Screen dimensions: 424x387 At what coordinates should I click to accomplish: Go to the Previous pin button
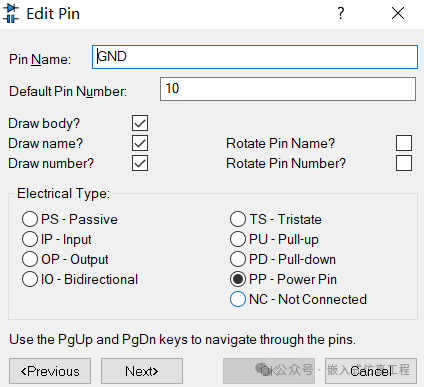pyautogui.click(x=50, y=371)
